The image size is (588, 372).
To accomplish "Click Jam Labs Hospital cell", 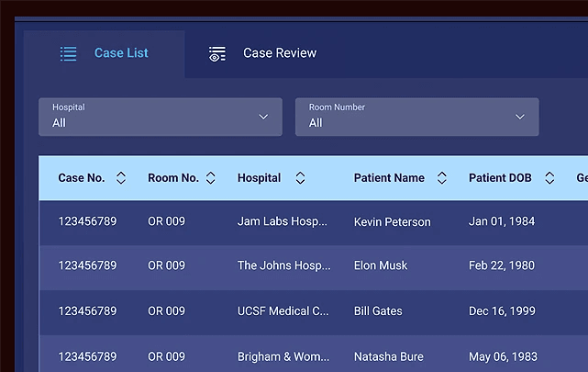I will [283, 221].
